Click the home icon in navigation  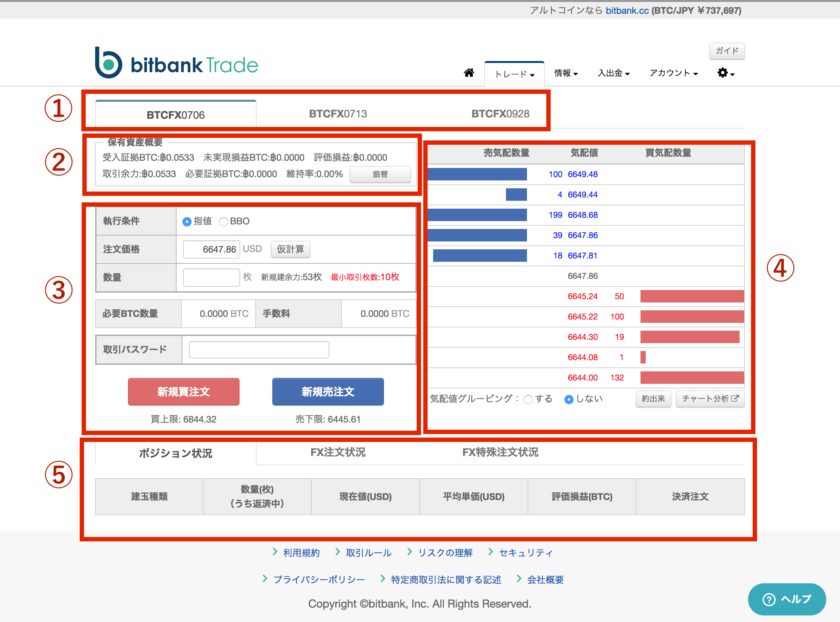[469, 73]
